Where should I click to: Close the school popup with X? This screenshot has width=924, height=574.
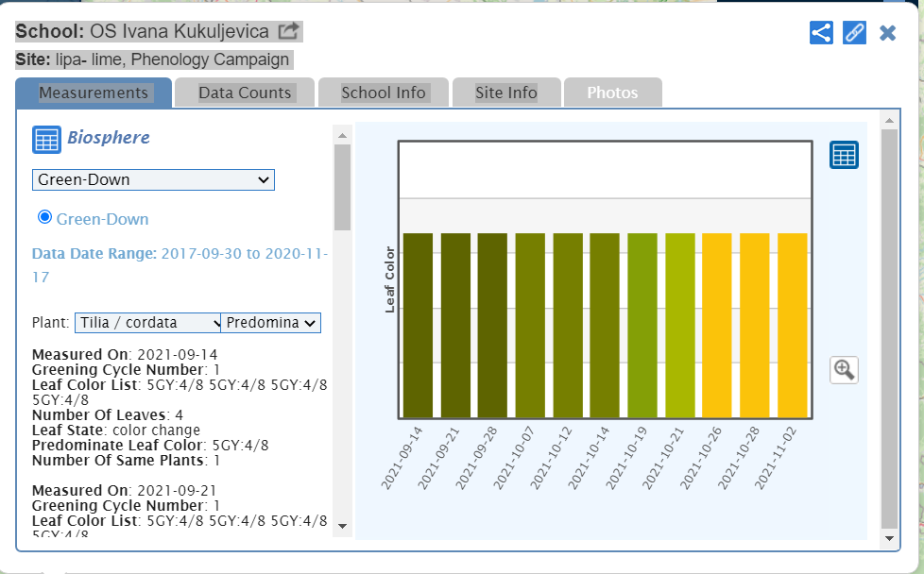[887, 33]
